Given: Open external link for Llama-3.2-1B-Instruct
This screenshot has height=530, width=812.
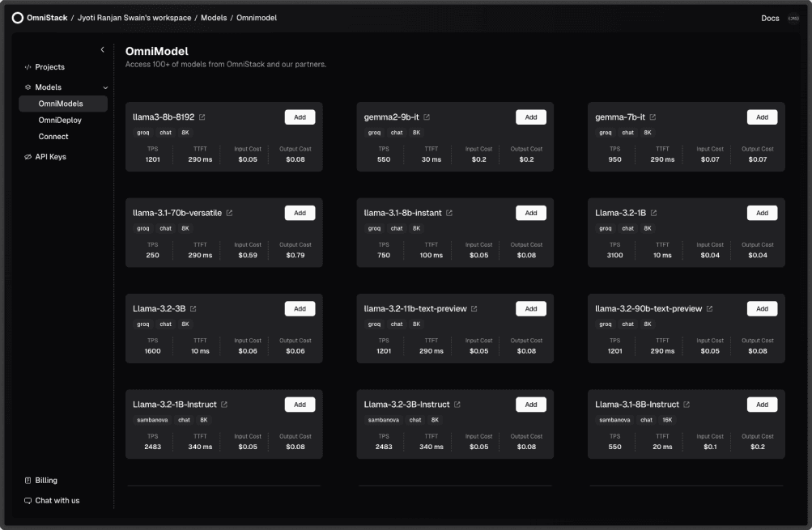Looking at the screenshot, I should click(224, 405).
